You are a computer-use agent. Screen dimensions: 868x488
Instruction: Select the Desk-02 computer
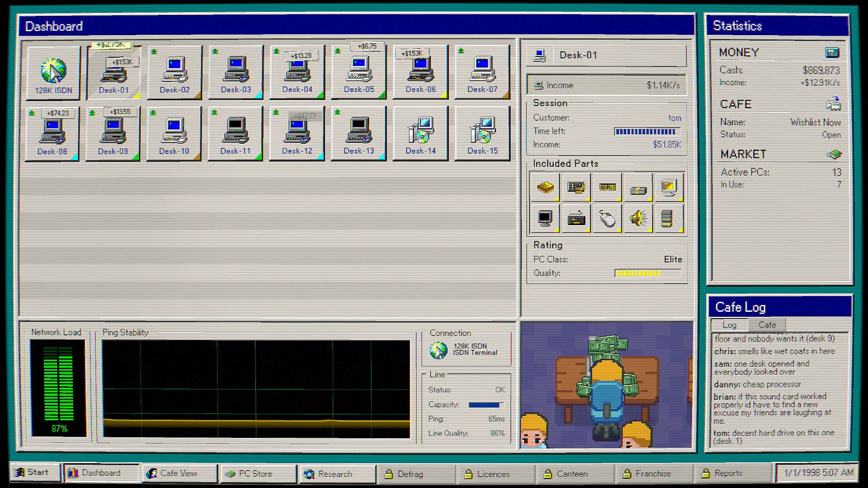175,73
